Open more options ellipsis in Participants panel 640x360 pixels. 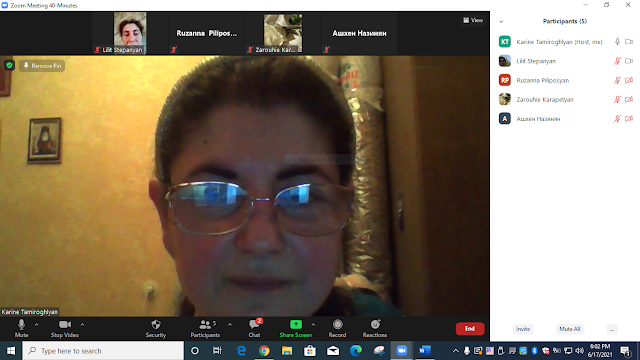pyautogui.click(x=612, y=329)
